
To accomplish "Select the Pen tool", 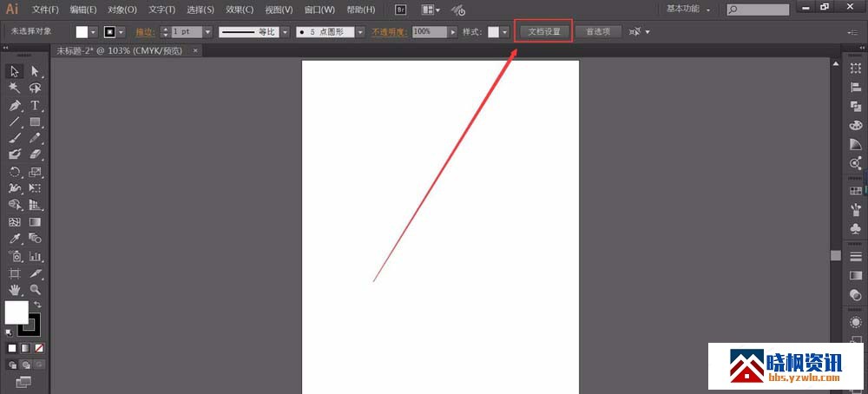I will tap(15, 105).
